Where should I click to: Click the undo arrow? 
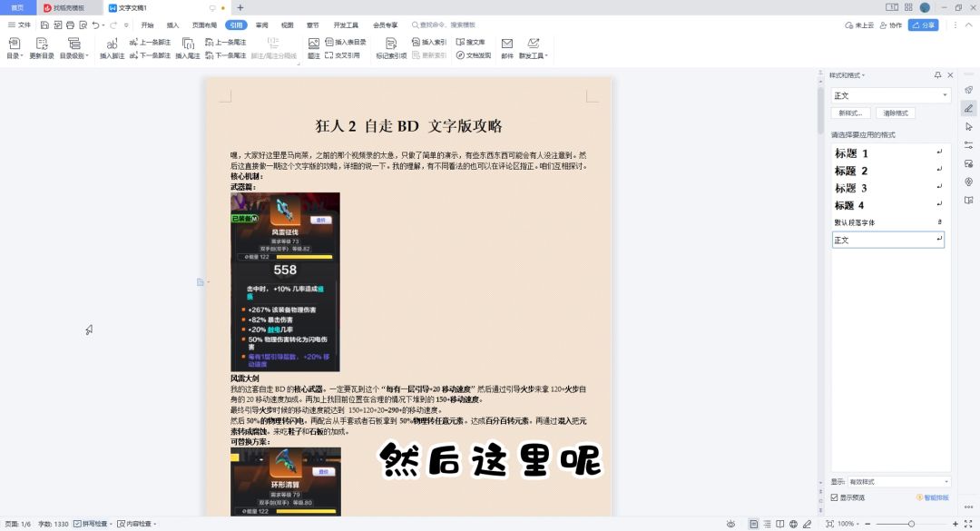tap(95, 25)
